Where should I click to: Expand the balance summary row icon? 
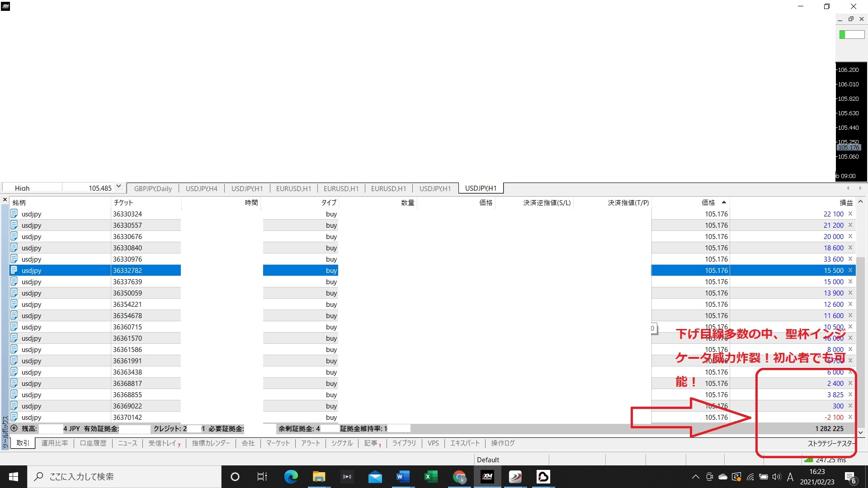click(14, 428)
